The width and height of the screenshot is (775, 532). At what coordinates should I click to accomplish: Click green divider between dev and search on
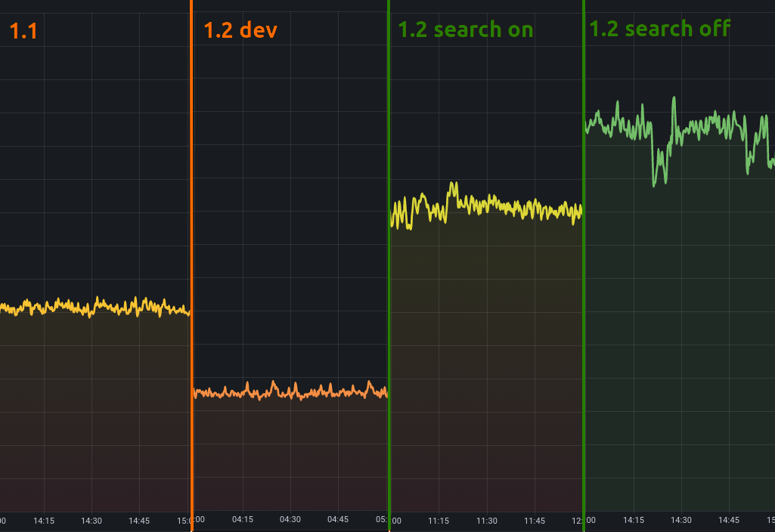(x=389, y=264)
